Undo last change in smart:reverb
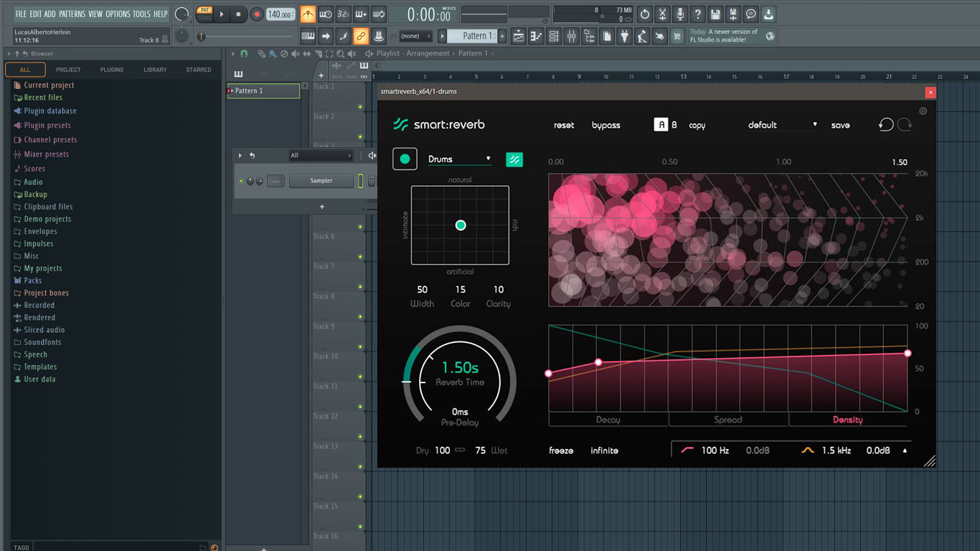The image size is (980, 551). (886, 125)
